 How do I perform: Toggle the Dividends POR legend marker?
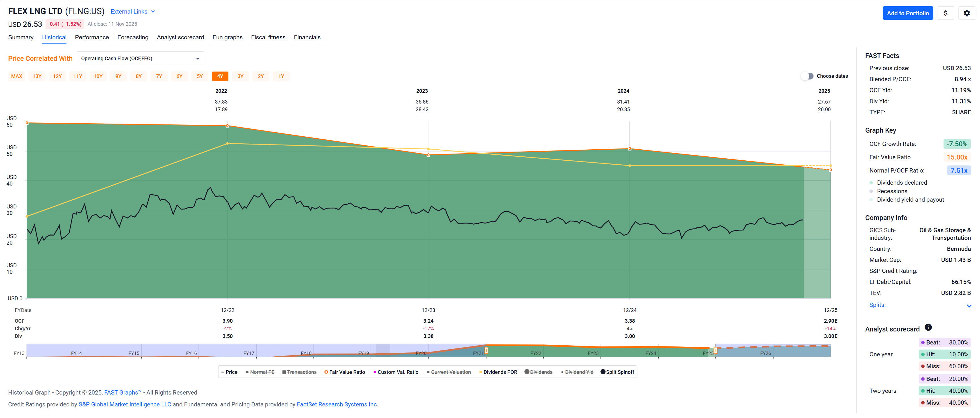(x=481, y=372)
